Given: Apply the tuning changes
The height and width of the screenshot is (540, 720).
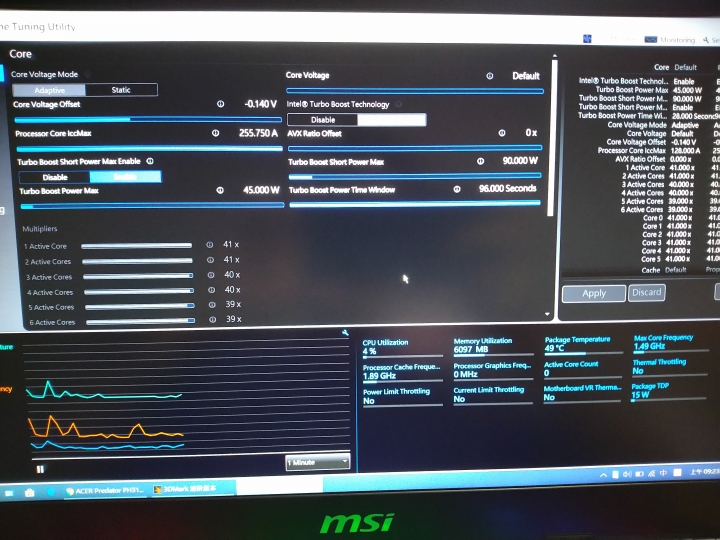Looking at the screenshot, I should coord(594,293).
